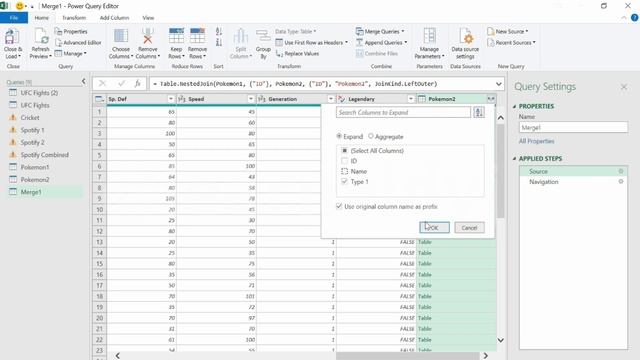Open the Data Type: Table dropdown

point(296,31)
